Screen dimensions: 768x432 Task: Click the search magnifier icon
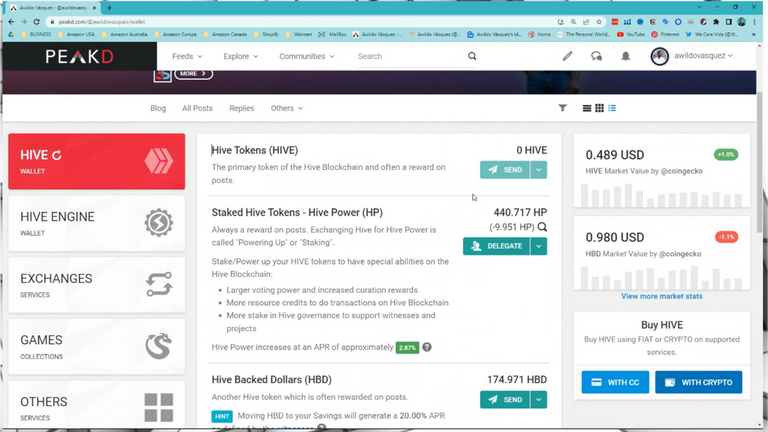pyautogui.click(x=472, y=56)
